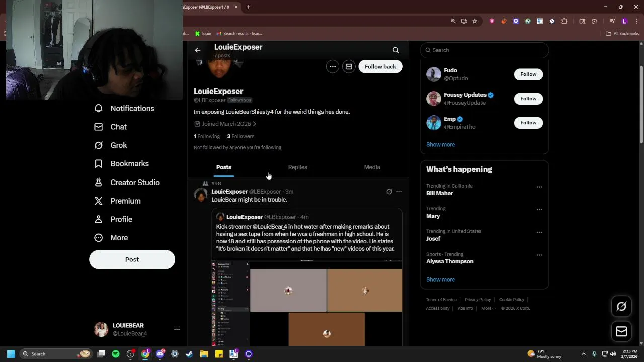Open the quoted post video thumbnail
Screen dimensions: 644x362
[x=307, y=303]
